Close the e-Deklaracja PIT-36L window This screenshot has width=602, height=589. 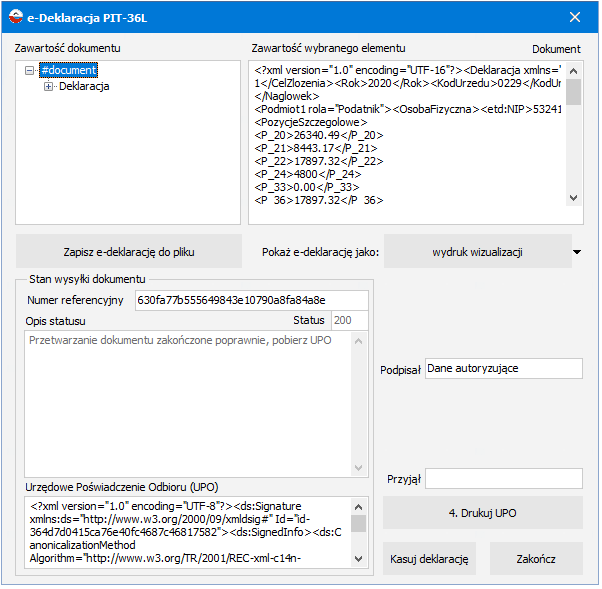click(x=575, y=17)
